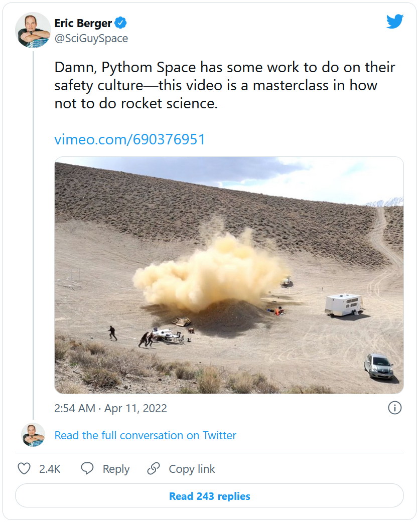The height and width of the screenshot is (524, 420).
Task: Open the Twitter bird logo
Action: (x=394, y=22)
